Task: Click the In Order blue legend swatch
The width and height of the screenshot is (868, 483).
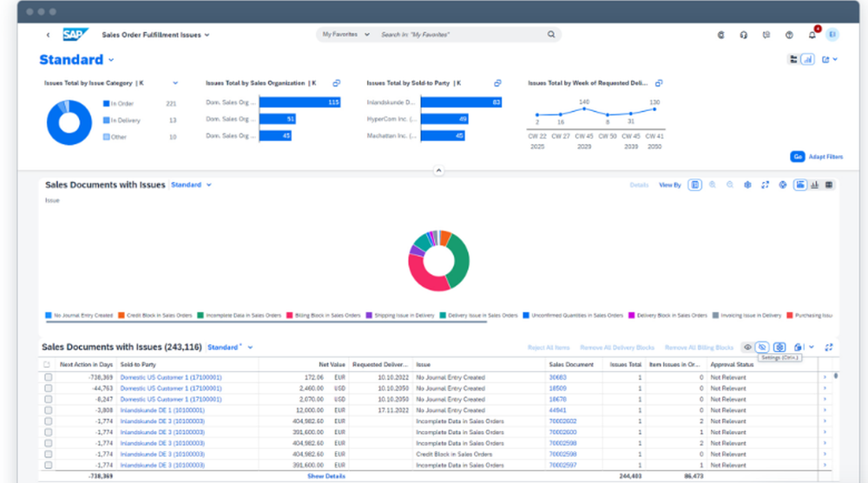Action: coord(106,103)
